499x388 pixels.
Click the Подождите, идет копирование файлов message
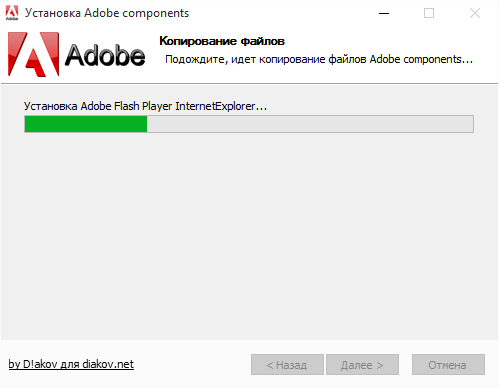(319, 59)
